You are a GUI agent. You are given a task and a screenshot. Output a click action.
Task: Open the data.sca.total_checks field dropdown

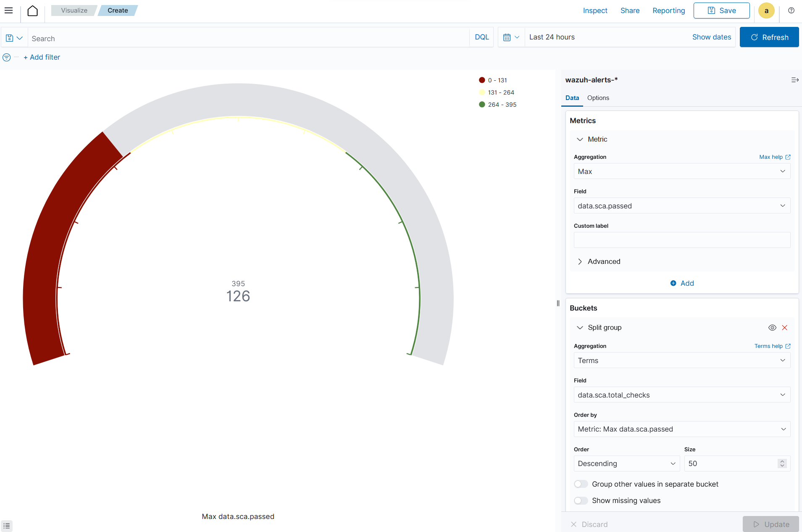(x=682, y=395)
